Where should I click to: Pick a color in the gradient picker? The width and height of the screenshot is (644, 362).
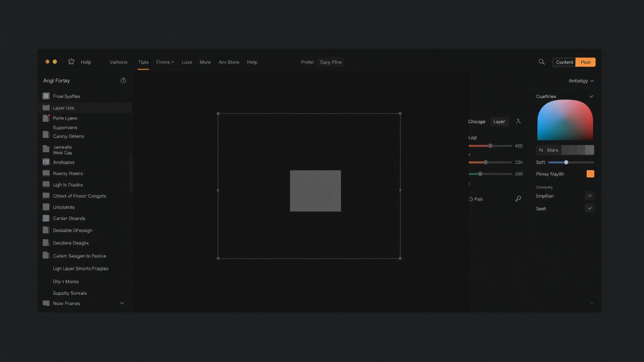click(x=565, y=120)
